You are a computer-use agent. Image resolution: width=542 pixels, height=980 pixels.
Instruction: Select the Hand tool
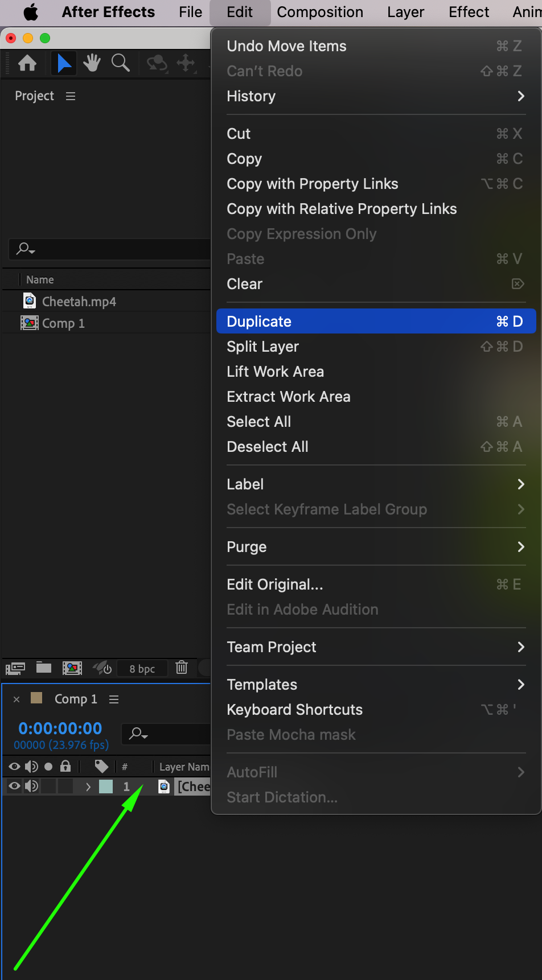click(x=92, y=63)
